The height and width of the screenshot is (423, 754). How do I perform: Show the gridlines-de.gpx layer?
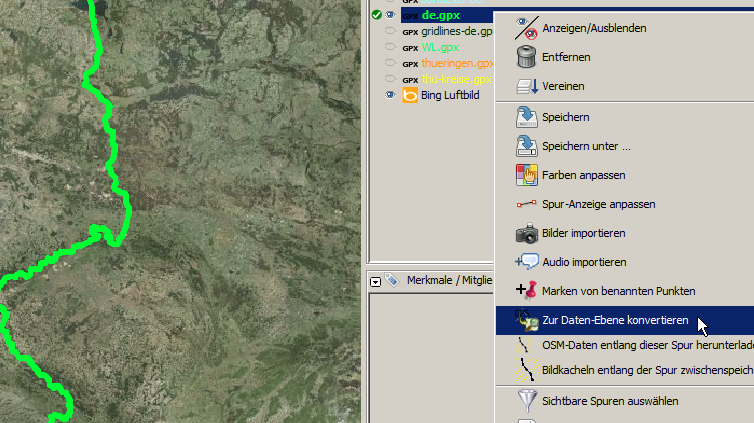click(390, 32)
